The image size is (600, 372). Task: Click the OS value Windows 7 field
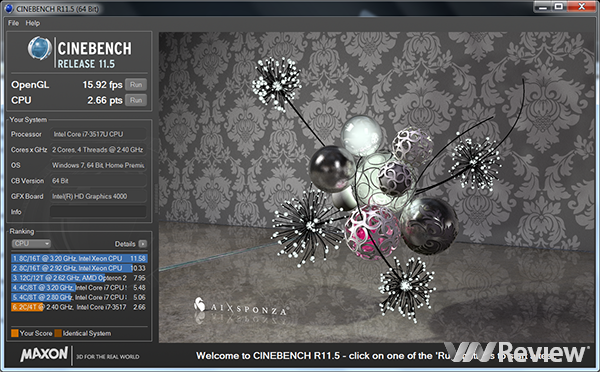click(x=98, y=165)
